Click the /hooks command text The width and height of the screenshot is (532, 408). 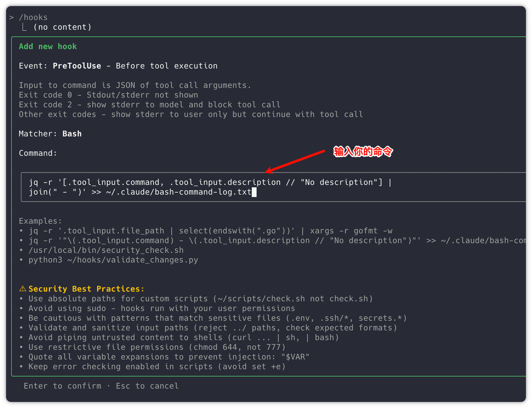(x=33, y=17)
